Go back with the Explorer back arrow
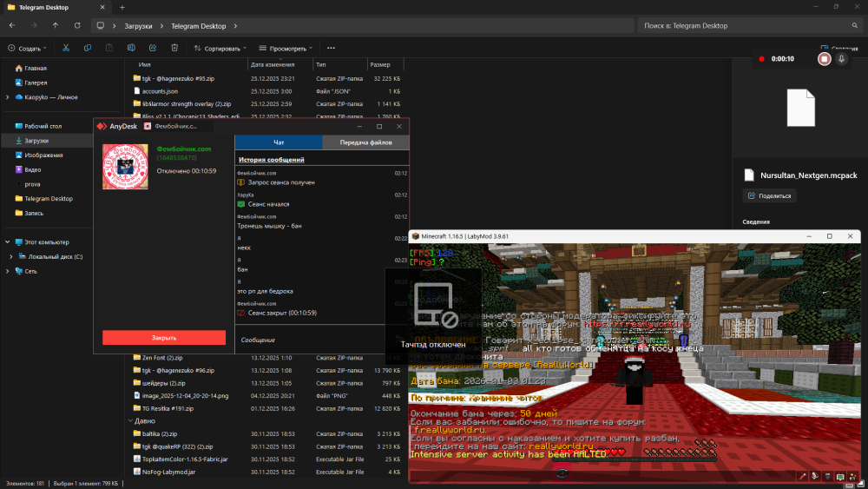Image resolution: width=868 pixels, height=489 pixels. tap(12, 25)
